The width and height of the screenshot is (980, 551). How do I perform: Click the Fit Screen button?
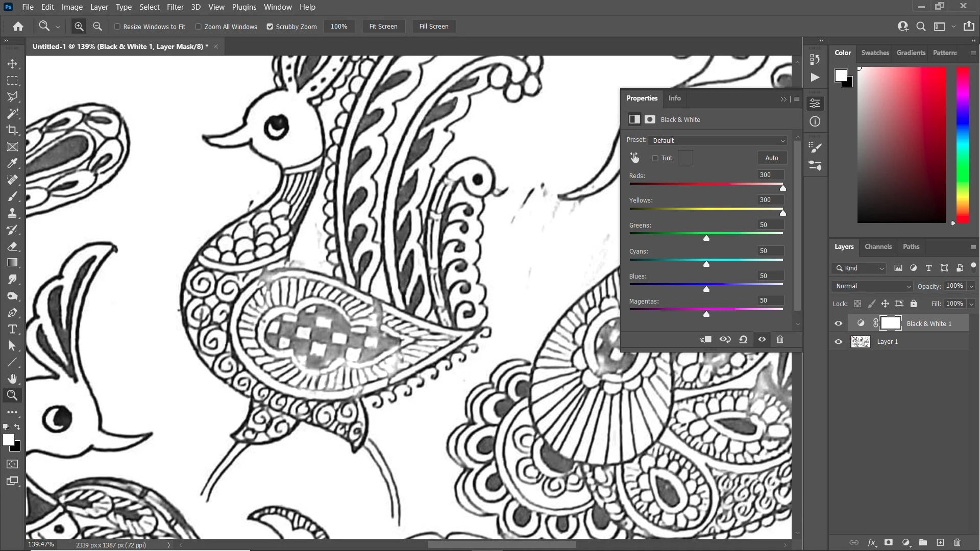tap(383, 27)
